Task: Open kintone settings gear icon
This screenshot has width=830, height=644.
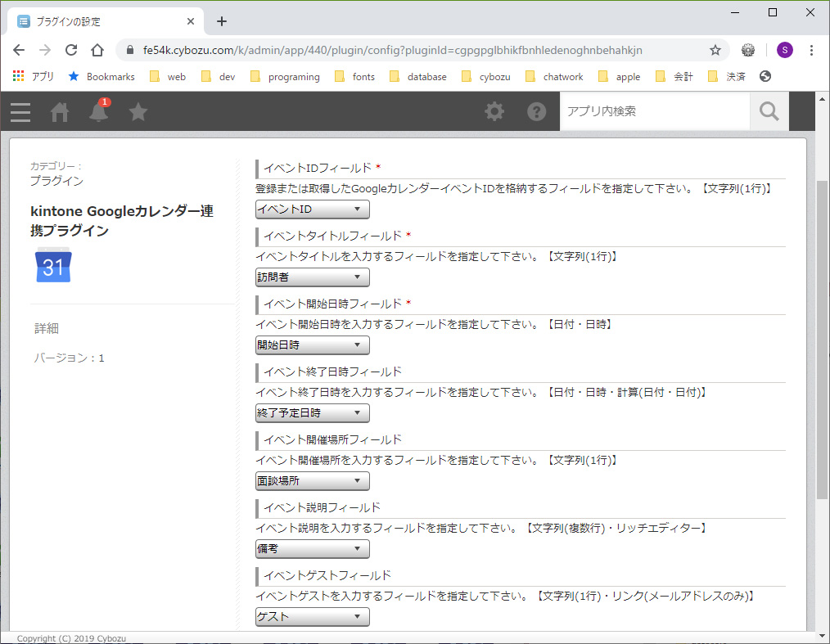Action: point(494,111)
